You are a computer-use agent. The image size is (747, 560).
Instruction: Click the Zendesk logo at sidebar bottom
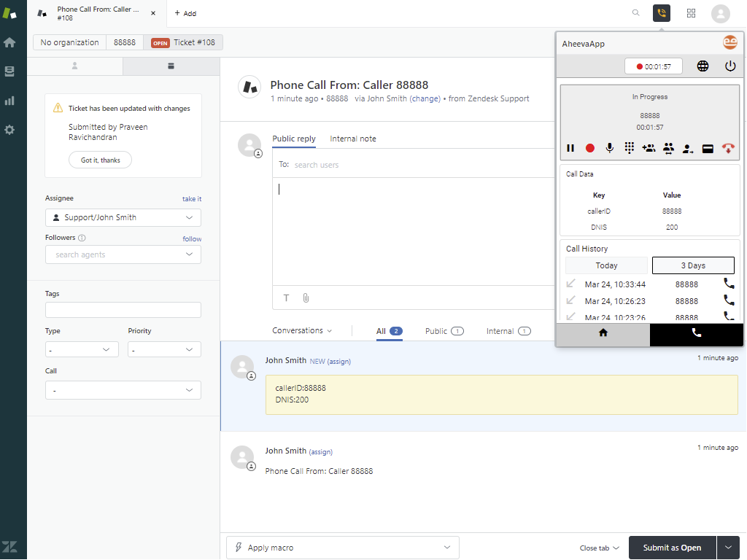(9, 547)
